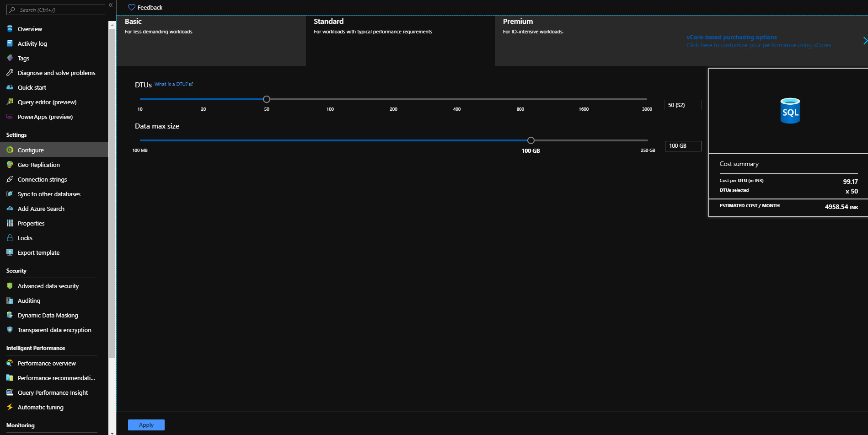Click the Performance recommendations icon
Viewport: 868px width, 435px height.
[x=10, y=378]
